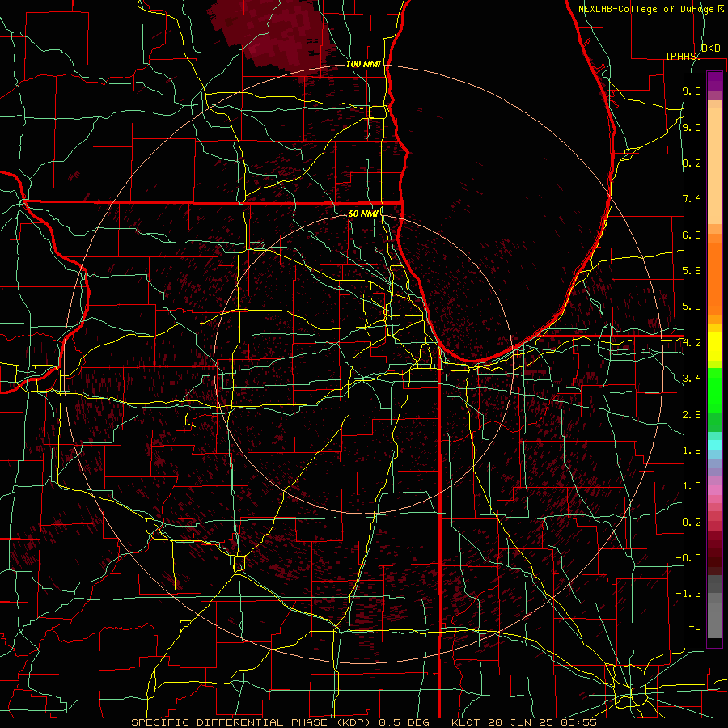The width and height of the screenshot is (728, 728).
Task: Click the 9.0 legend value
Action: 692,127
